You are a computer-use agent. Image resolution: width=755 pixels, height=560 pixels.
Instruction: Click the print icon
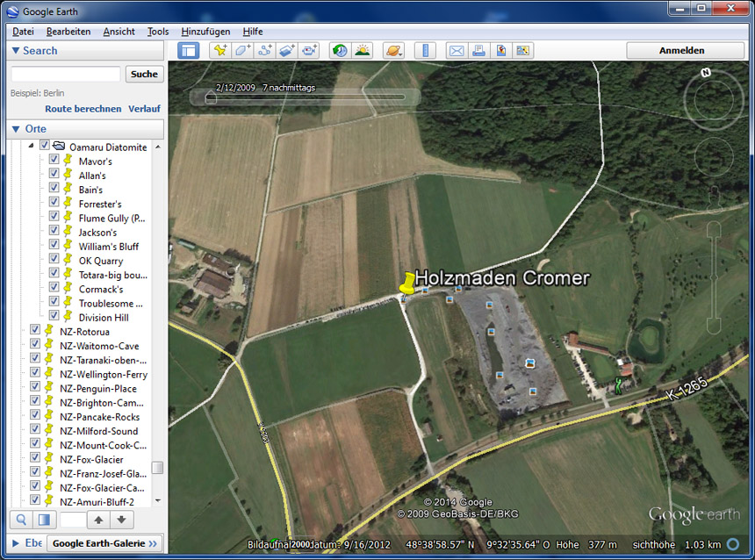[478, 51]
